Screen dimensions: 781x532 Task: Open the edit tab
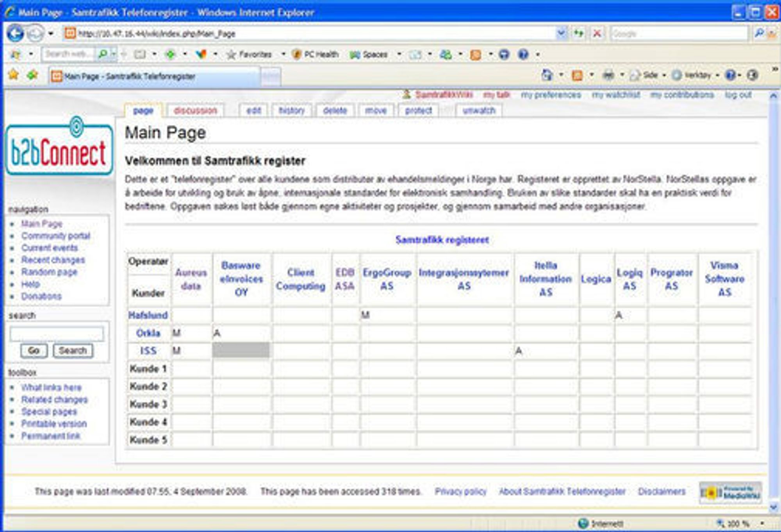253,111
